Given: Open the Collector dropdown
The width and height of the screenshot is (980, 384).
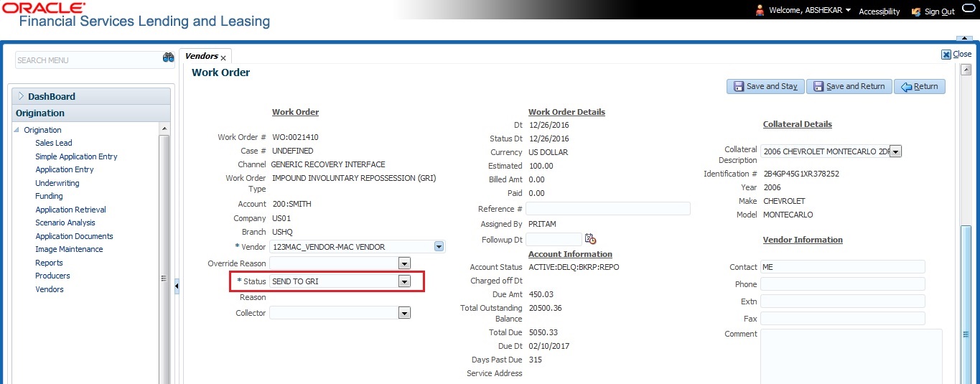Looking at the screenshot, I should pos(404,313).
